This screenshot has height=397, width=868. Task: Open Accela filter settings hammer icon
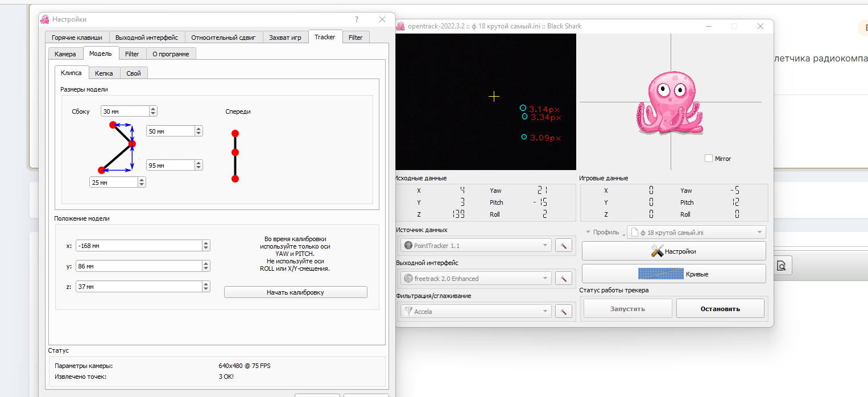click(563, 311)
